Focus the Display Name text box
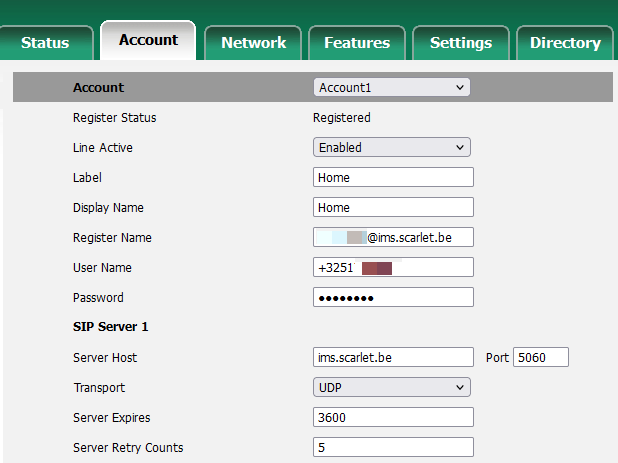The height and width of the screenshot is (463, 618). click(393, 208)
